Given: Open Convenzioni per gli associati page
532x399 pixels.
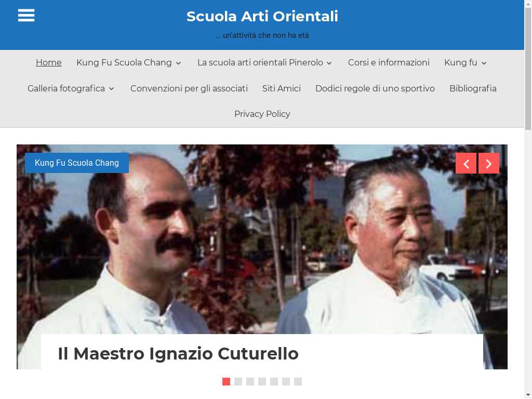Looking at the screenshot, I should [189, 88].
